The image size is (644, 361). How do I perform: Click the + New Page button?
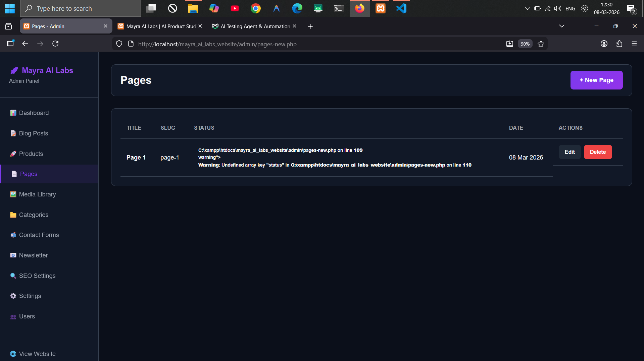coord(596,80)
